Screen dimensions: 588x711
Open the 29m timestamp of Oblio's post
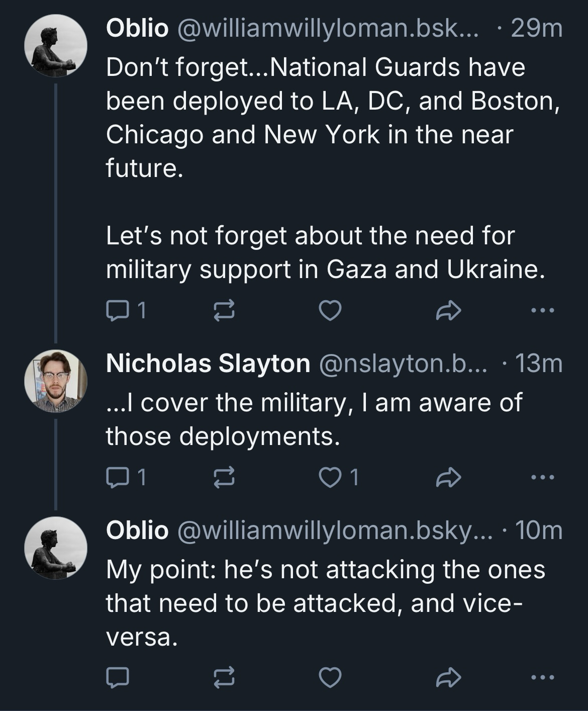pyautogui.click(x=536, y=28)
